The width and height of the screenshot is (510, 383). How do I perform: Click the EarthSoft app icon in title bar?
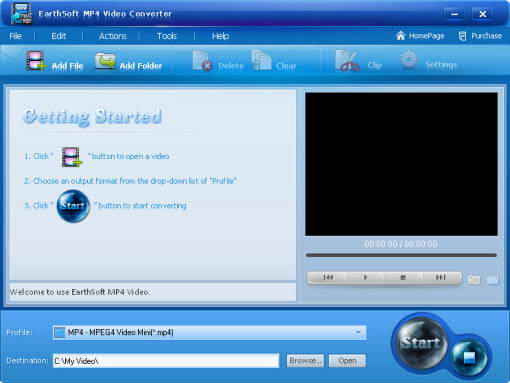point(21,14)
